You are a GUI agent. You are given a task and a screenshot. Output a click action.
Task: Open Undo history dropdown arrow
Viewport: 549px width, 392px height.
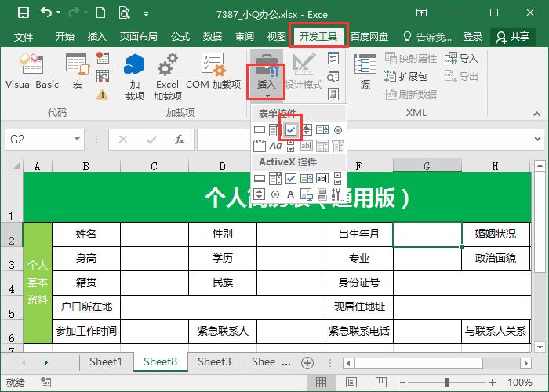(x=59, y=13)
